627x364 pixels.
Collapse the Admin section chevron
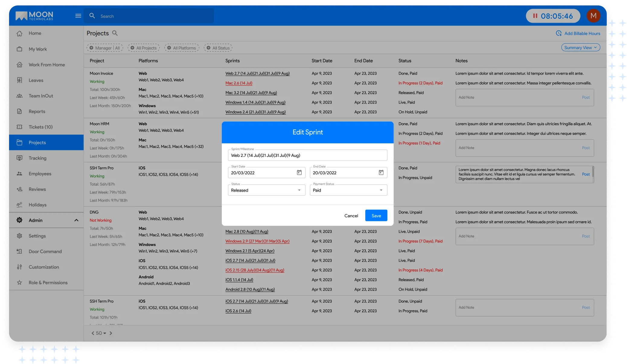pyautogui.click(x=76, y=220)
